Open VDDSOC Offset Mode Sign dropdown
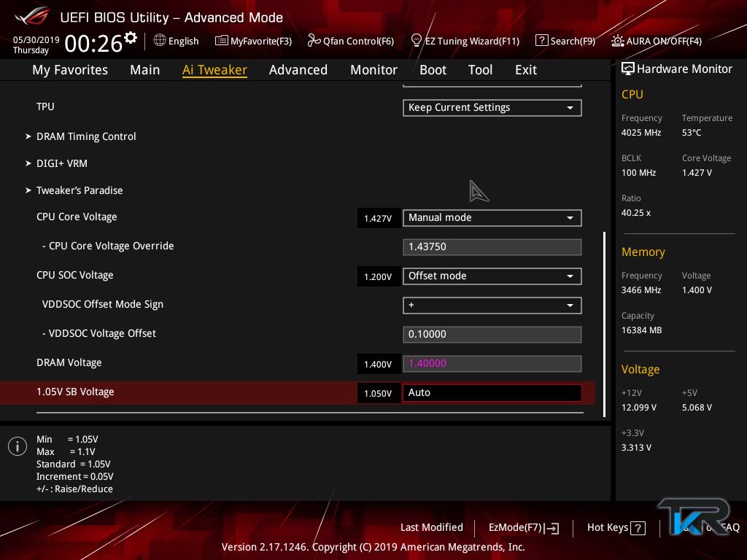The width and height of the screenshot is (747, 560). [x=492, y=306]
